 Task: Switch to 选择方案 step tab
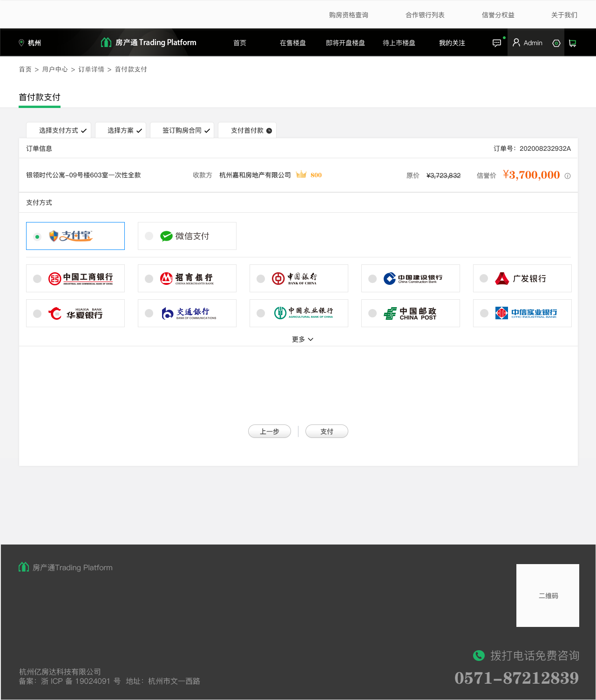click(121, 130)
